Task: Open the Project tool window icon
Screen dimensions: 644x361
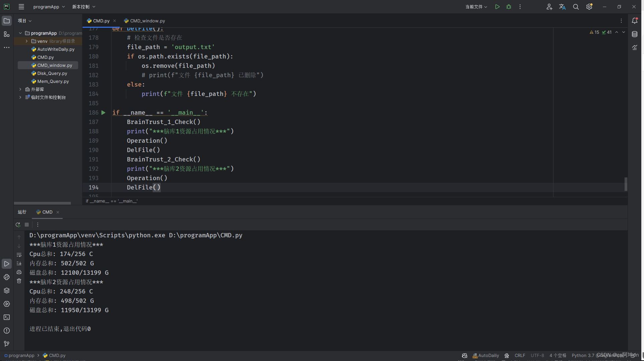Action: [6, 21]
